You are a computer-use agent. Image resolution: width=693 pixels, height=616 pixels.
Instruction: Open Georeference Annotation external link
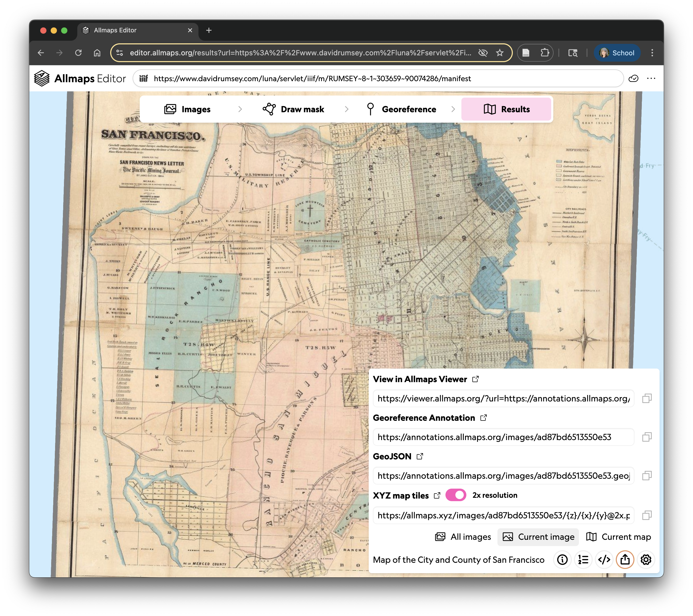click(484, 418)
